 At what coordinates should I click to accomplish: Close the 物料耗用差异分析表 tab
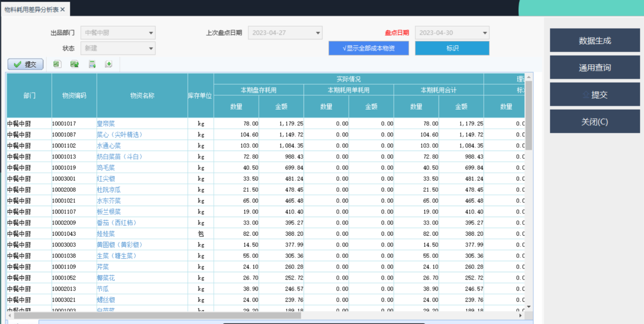click(63, 9)
